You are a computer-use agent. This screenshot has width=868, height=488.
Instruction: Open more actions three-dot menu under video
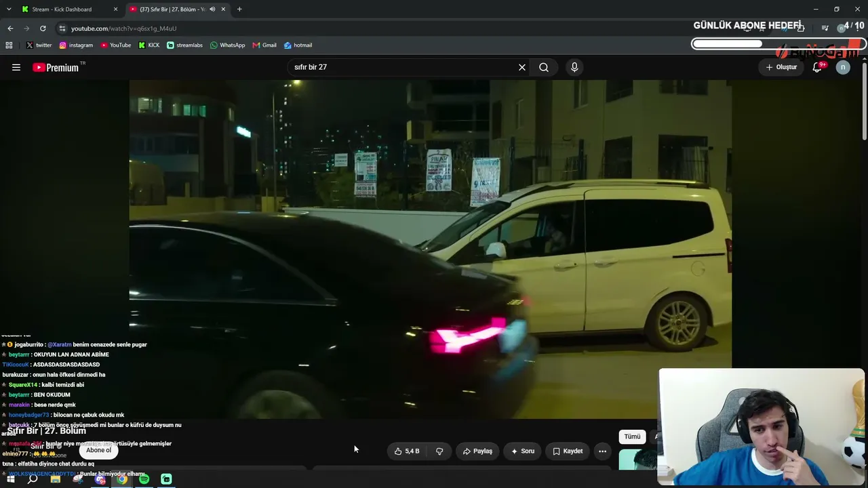tap(602, 451)
